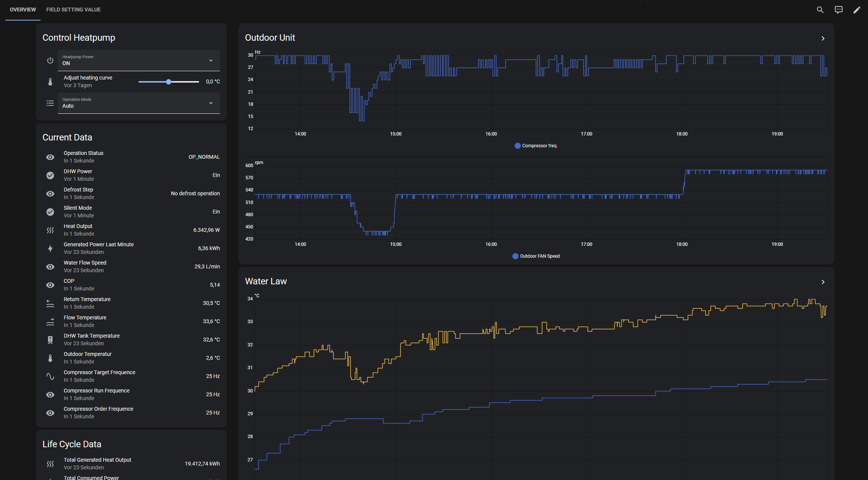868x480 pixels.
Task: Click Generated Power lightning bolt icon
Action: 50,248
